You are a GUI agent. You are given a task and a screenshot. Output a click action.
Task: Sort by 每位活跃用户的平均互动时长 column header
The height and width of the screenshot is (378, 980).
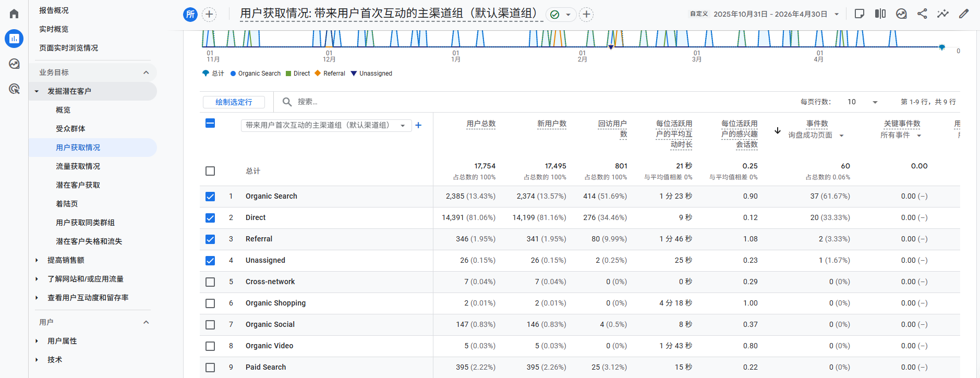[674, 134]
